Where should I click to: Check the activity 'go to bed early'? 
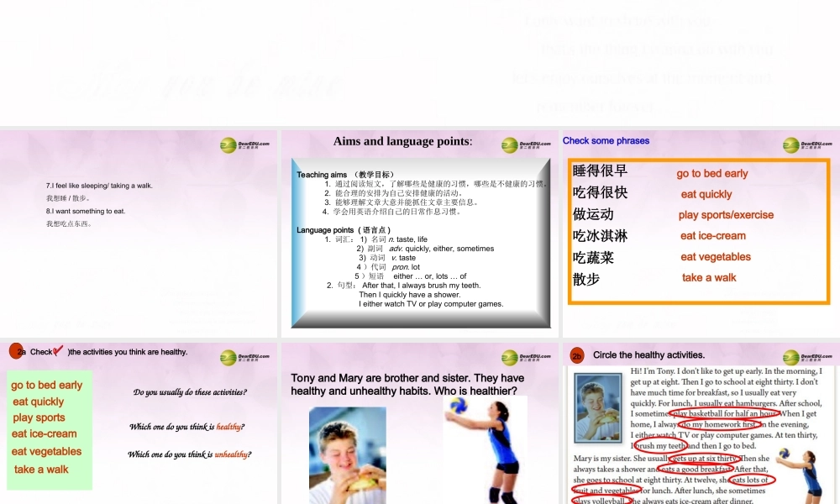(x=45, y=386)
